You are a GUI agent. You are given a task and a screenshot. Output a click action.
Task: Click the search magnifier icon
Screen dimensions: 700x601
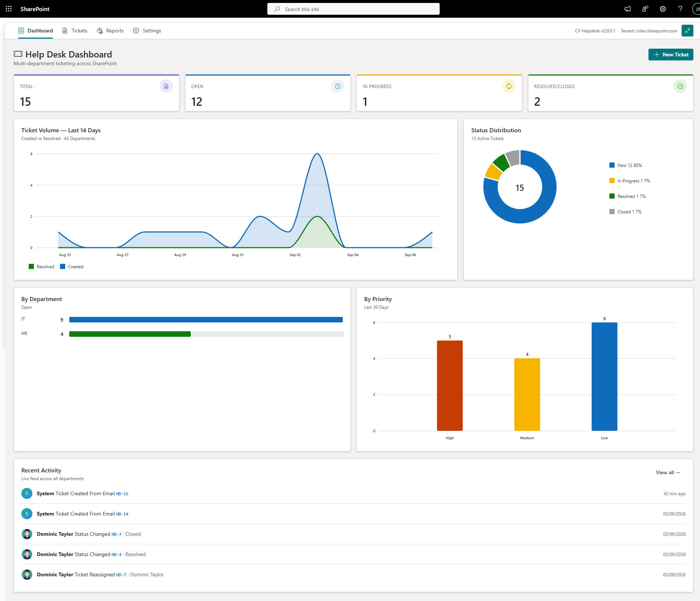(277, 9)
